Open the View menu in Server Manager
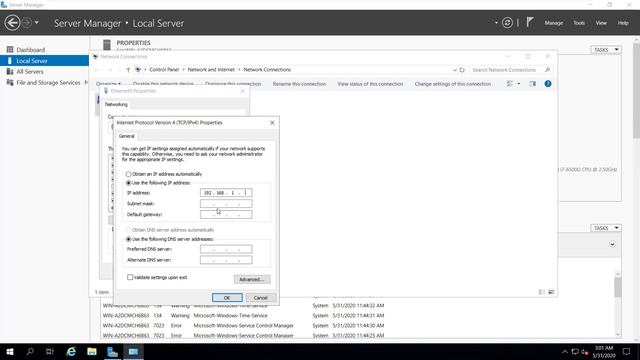 601,23
